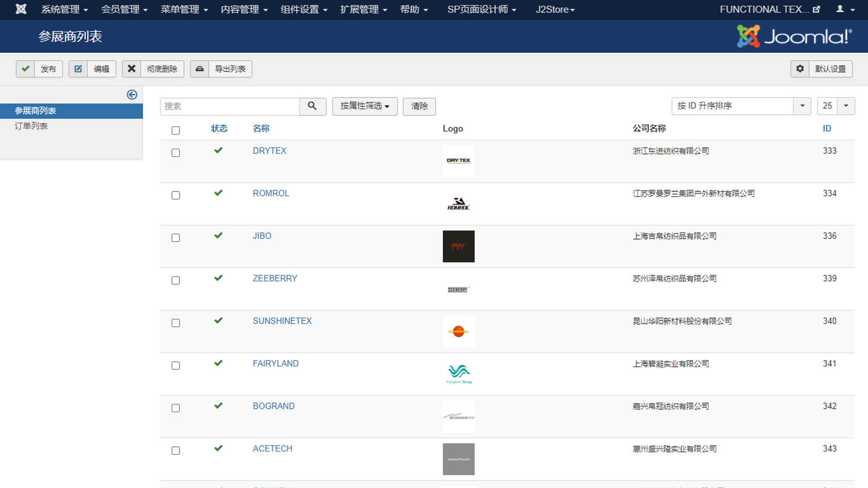Collapse sidebar with the circled arrow icon

[x=132, y=95]
